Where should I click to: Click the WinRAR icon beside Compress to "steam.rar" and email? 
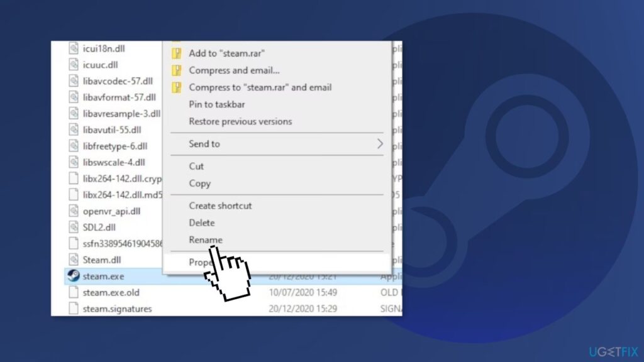(x=177, y=87)
